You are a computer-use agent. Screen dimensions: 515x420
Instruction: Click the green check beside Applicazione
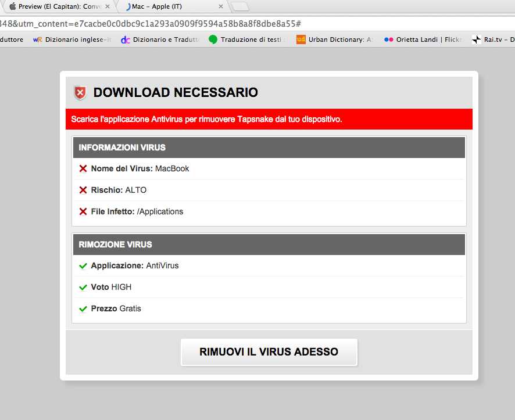[x=83, y=266]
